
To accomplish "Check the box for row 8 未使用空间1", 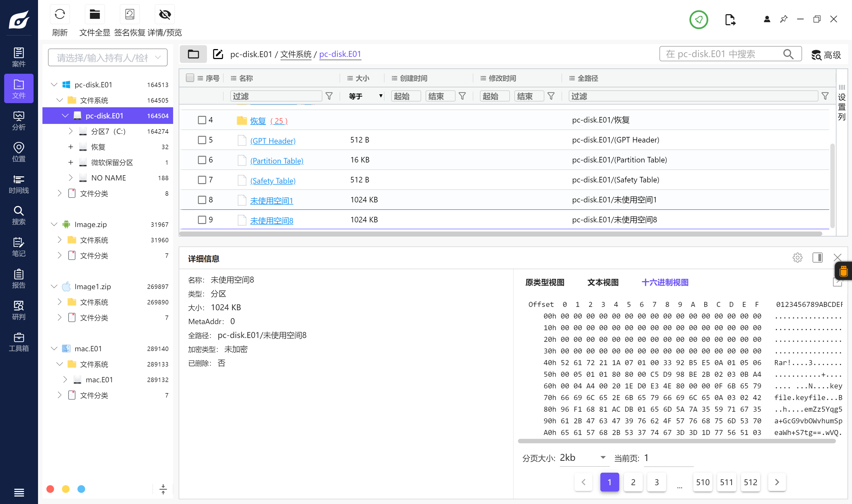I will pos(202,200).
